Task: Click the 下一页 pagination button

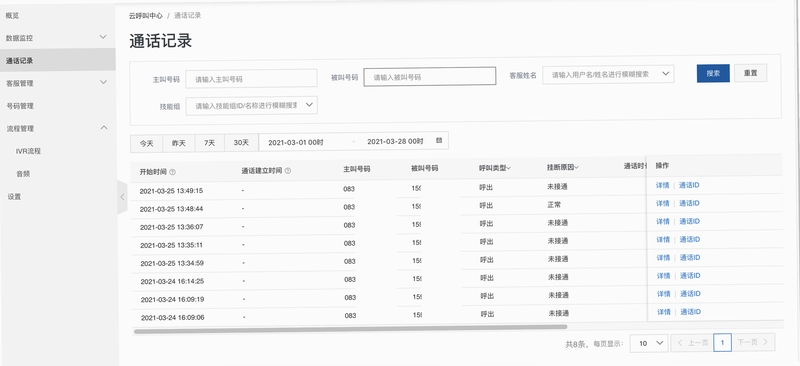Action: 754,343
